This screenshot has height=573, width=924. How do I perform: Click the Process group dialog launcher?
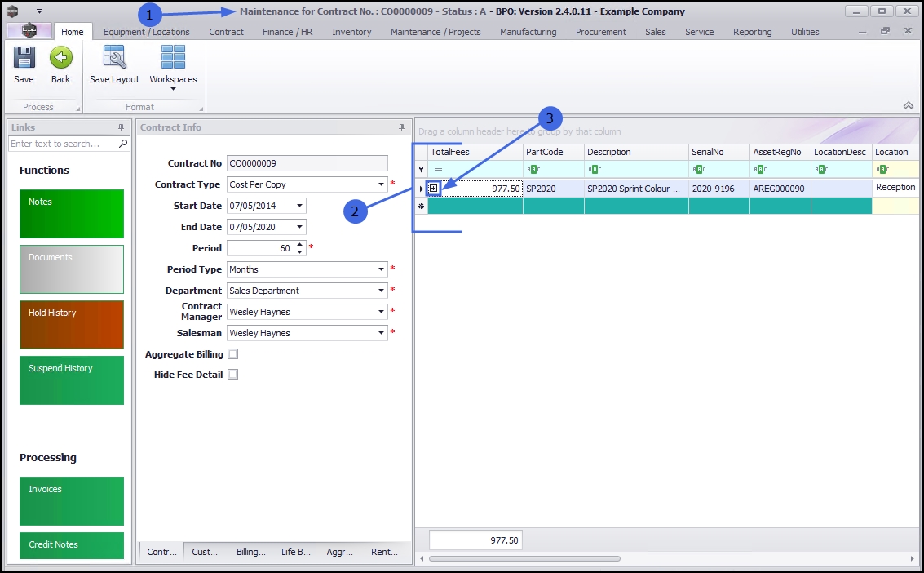tap(77, 109)
